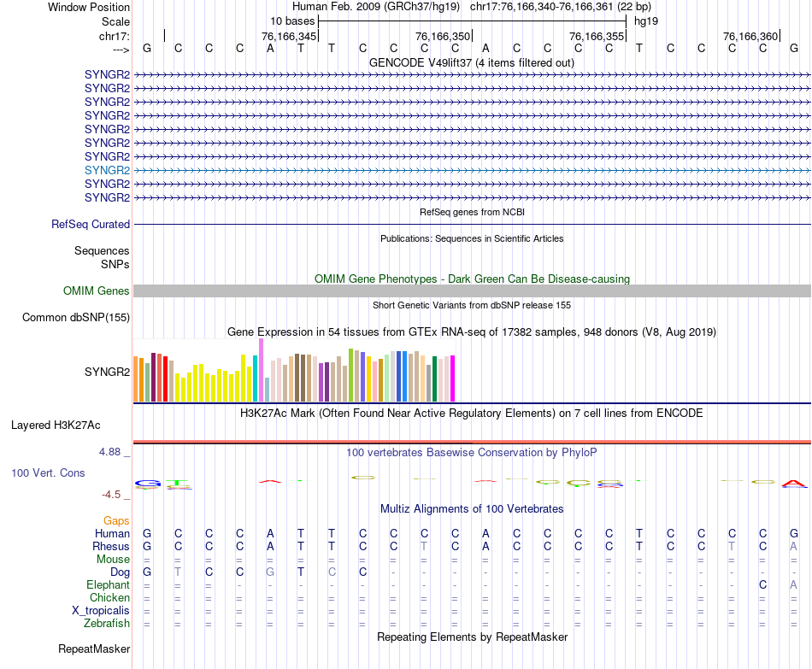Image resolution: width=812 pixels, height=669 pixels.
Task: Click the Layered H3K27Ac track label
Action: click(x=56, y=425)
